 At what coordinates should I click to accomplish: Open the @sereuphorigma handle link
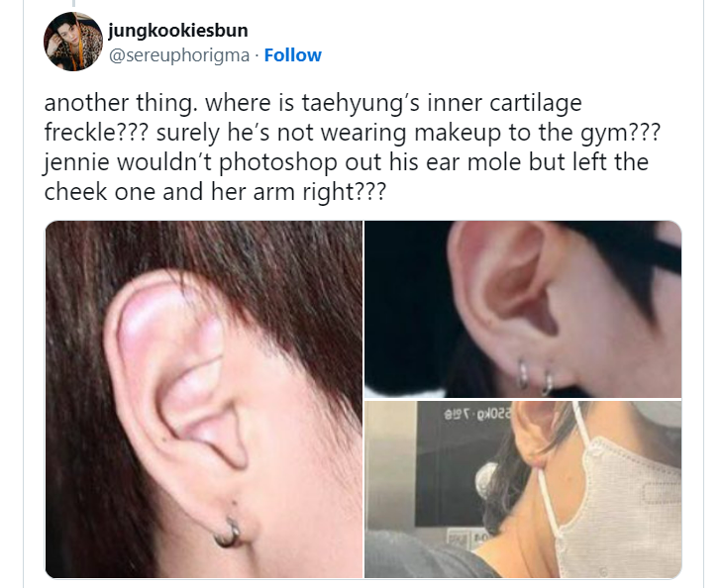[x=179, y=55]
